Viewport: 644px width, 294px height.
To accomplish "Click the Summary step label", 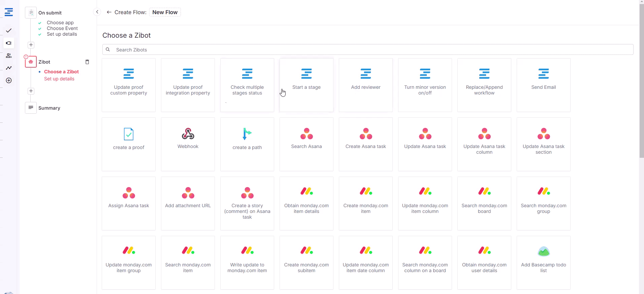I will tap(49, 108).
